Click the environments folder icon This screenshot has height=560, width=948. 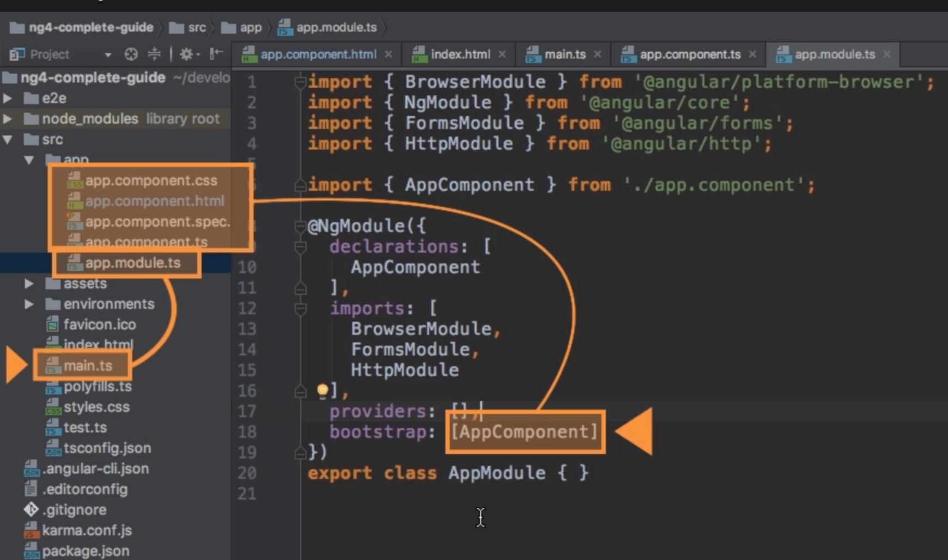coord(53,304)
